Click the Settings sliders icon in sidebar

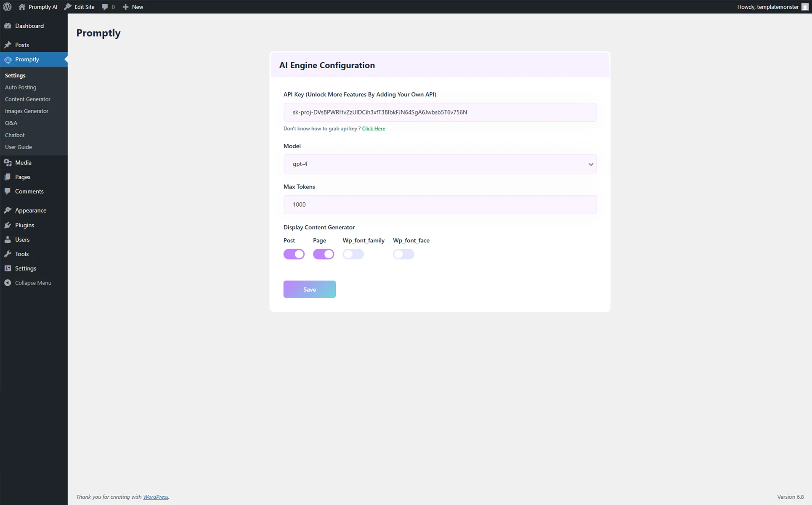coord(8,268)
